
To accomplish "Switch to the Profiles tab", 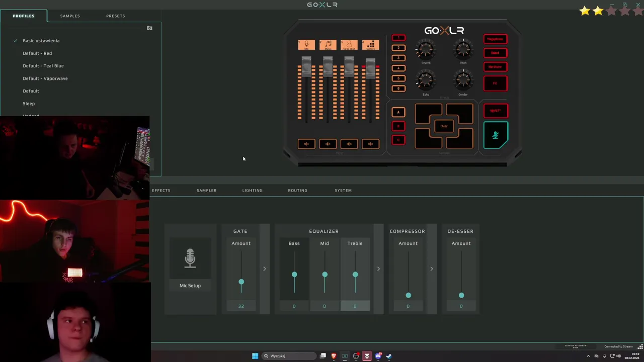I will coord(24,16).
